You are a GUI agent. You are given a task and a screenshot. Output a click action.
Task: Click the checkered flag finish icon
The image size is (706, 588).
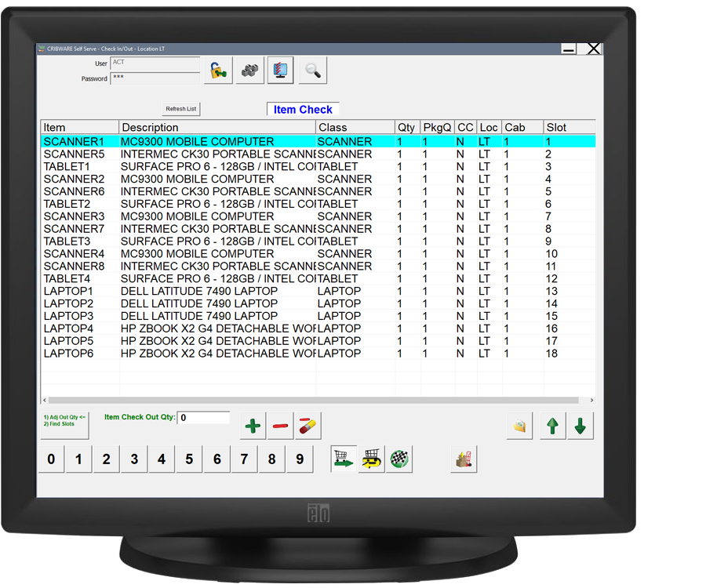coord(399,459)
